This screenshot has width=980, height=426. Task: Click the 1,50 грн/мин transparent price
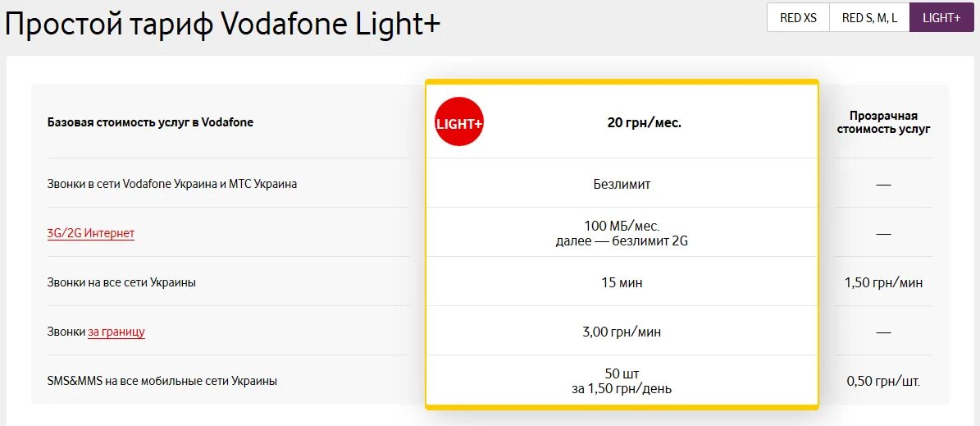point(883,282)
